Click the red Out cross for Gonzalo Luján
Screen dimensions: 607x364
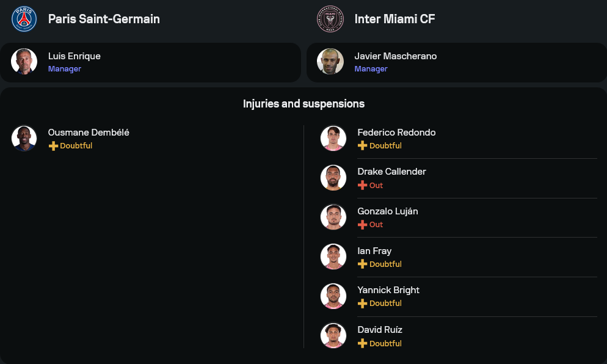pos(362,225)
